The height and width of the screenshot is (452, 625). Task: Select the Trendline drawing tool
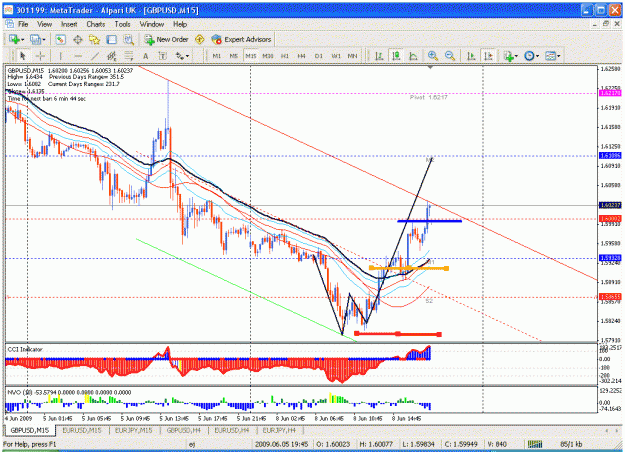(x=95, y=56)
